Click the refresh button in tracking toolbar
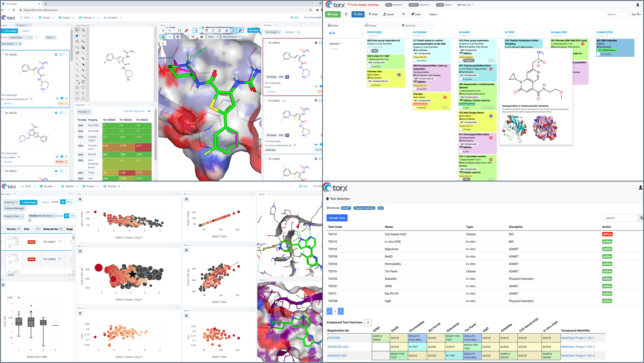The height and width of the screenshot is (363, 644). click(346, 14)
